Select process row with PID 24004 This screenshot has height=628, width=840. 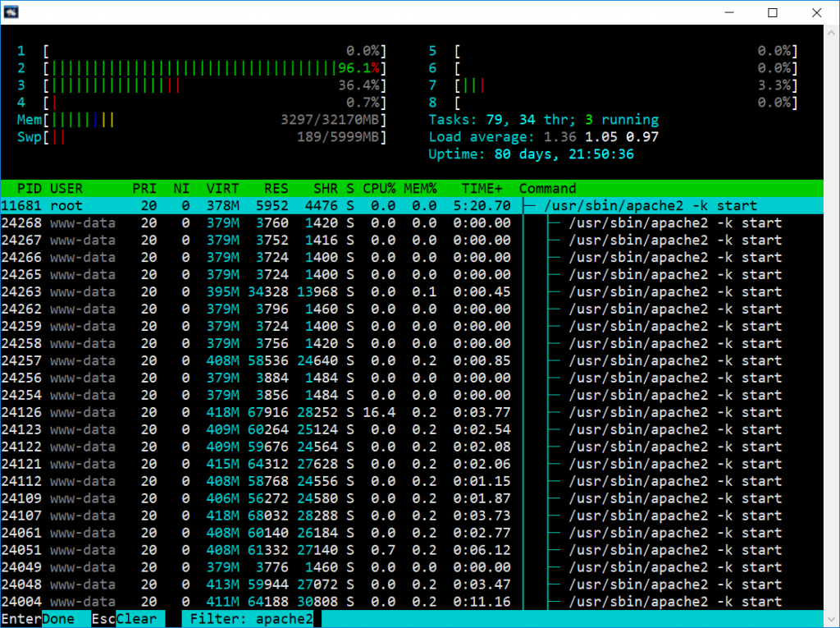(x=412, y=602)
